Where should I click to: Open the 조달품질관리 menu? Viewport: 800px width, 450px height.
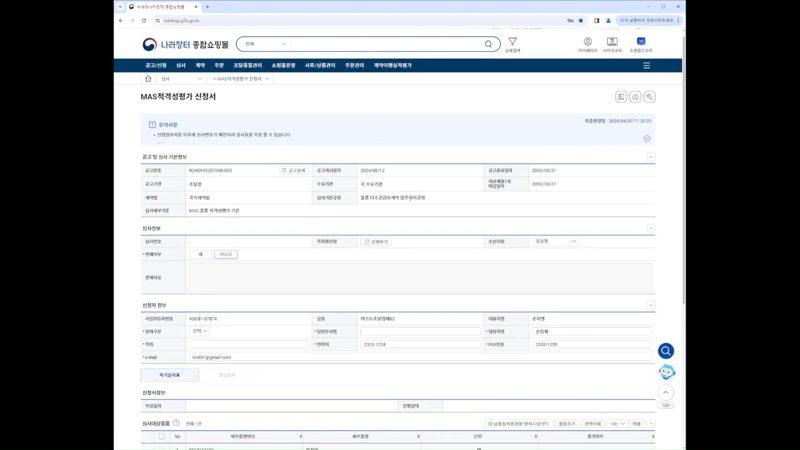point(247,65)
